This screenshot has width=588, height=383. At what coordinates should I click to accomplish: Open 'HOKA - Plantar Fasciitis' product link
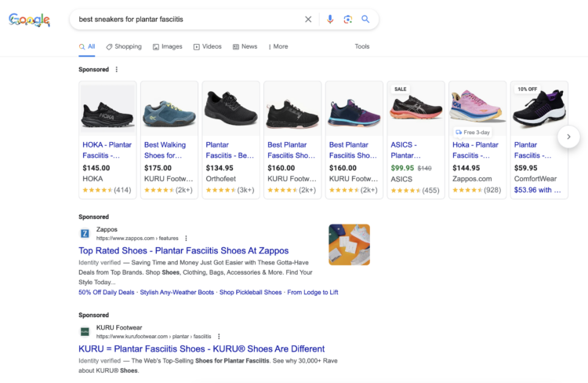pos(107,150)
